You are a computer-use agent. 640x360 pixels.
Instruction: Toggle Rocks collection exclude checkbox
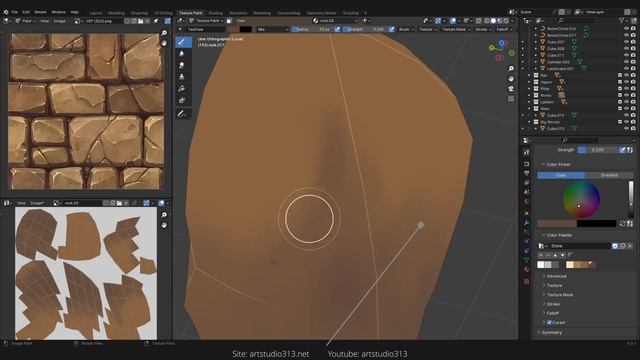620,95
